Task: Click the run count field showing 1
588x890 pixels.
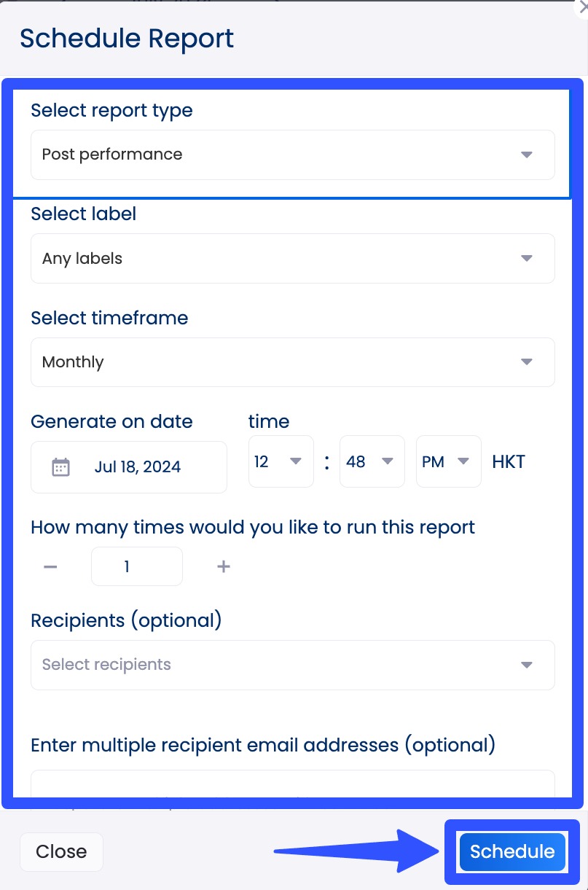Action: (136, 566)
